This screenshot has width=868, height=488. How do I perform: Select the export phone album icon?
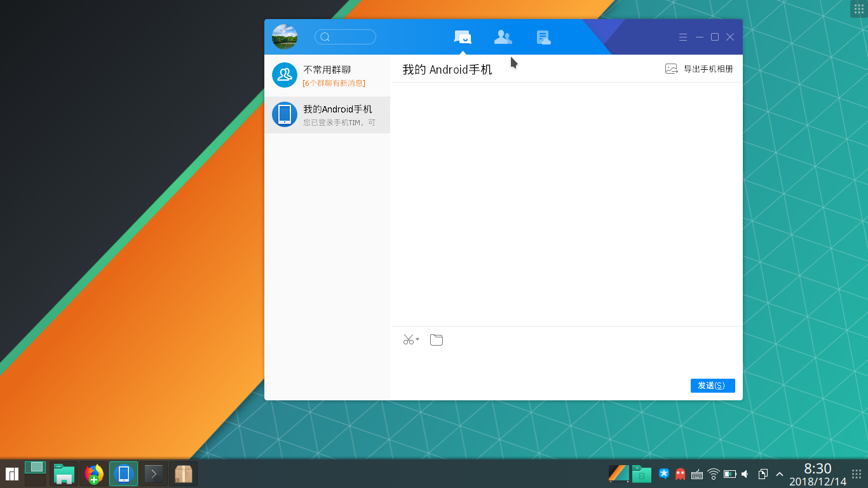[x=671, y=69]
